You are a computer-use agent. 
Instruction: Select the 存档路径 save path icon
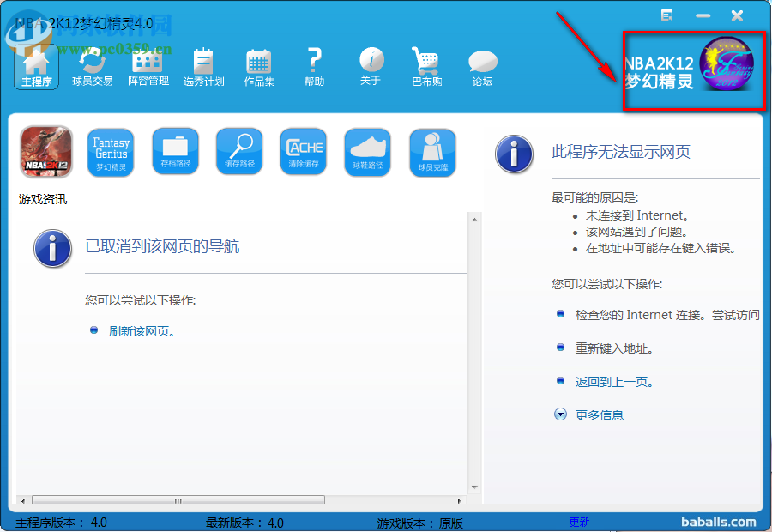click(x=175, y=152)
